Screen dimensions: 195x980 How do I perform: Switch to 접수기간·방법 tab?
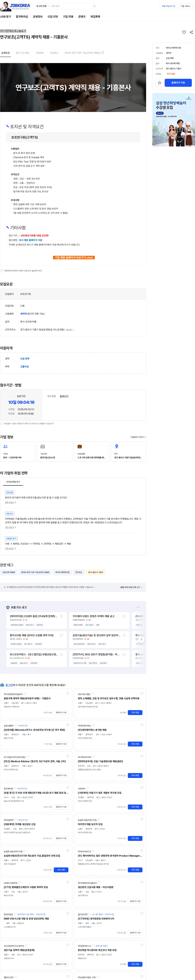[22, 53]
